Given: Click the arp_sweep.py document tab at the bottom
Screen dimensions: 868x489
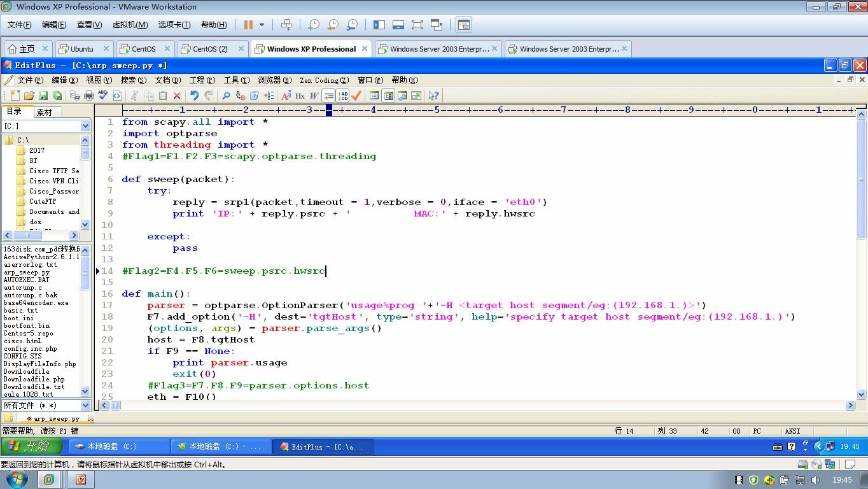Looking at the screenshot, I should pyautogui.click(x=56, y=418).
